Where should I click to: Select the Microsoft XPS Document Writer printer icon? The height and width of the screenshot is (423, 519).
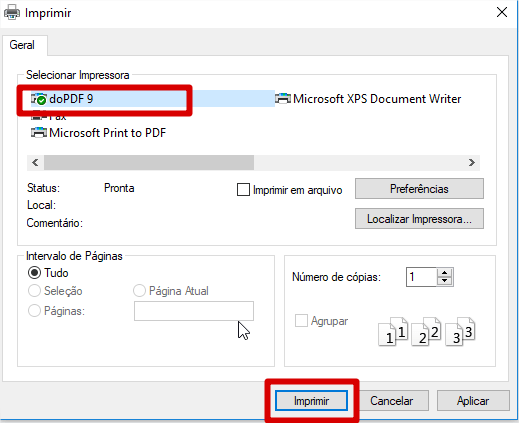283,99
